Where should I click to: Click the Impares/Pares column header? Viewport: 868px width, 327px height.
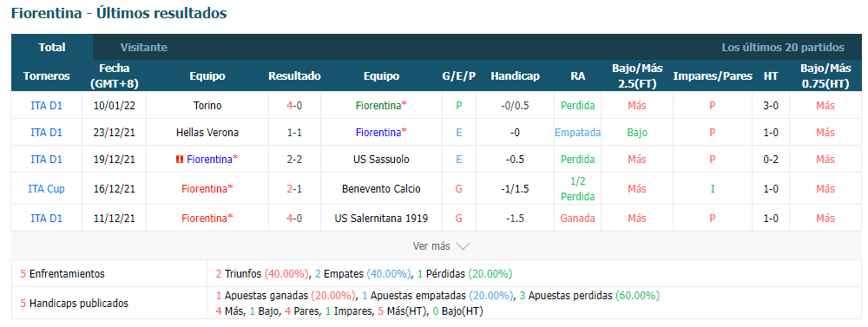713,76
